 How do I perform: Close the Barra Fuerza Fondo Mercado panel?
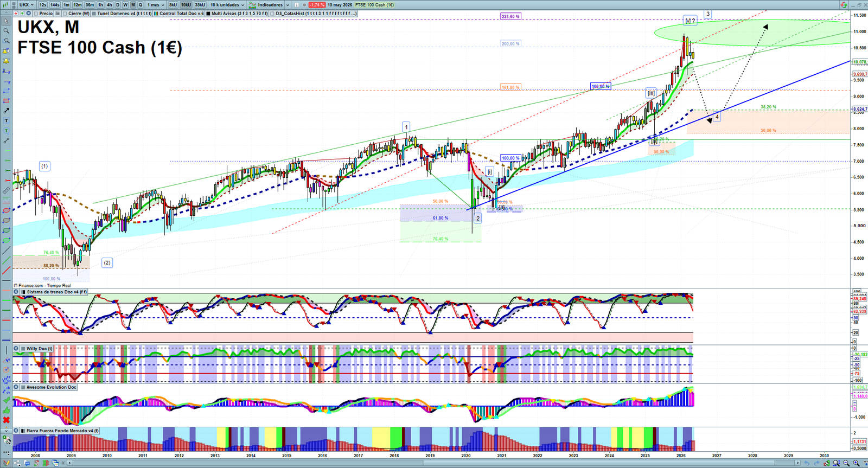[x=16, y=431]
